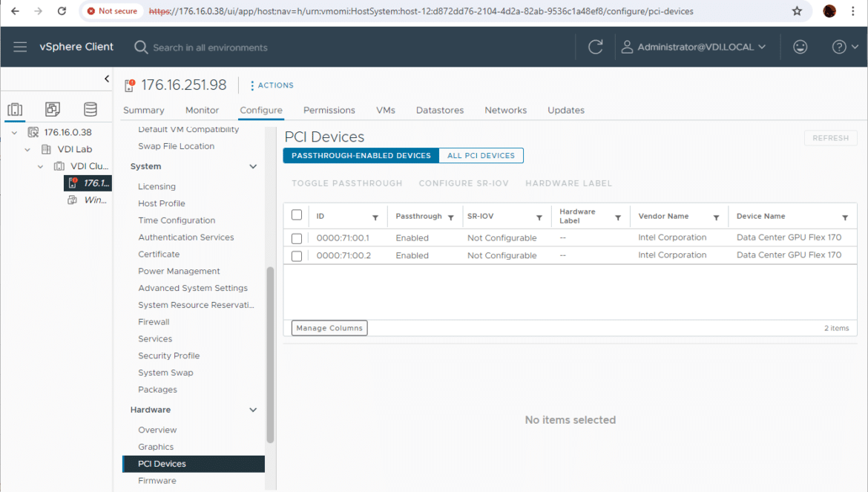
Task: Click the host alert icon beside 176.16.251.98
Action: click(x=130, y=85)
